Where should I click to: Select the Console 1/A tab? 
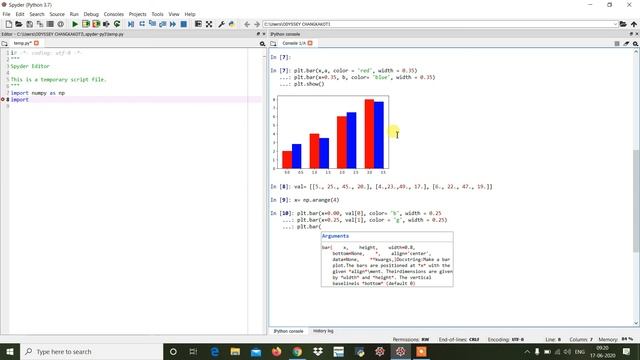pos(294,43)
